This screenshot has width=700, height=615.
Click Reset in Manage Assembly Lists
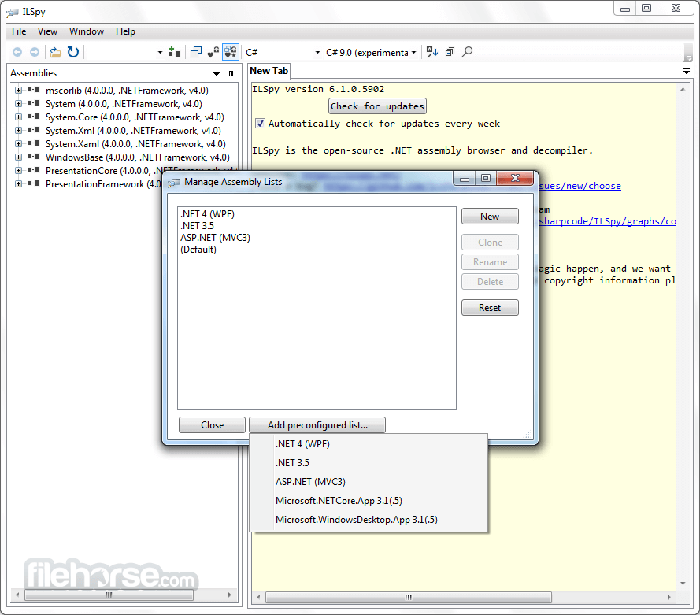[x=490, y=307]
